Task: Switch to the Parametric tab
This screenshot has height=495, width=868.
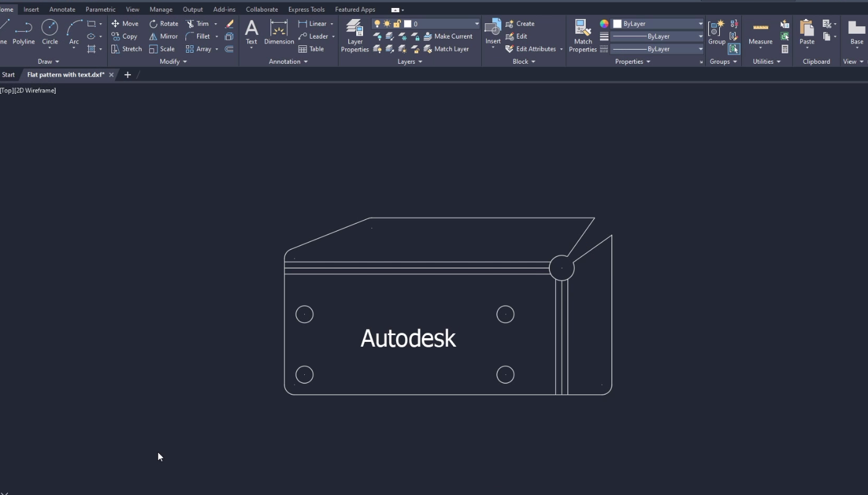Action: (100, 9)
